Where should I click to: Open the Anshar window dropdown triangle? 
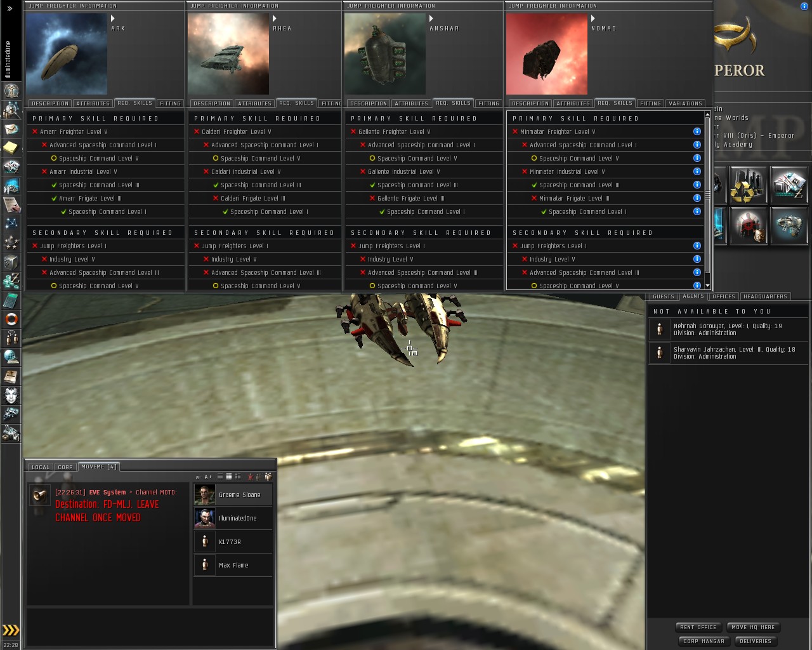coord(431,18)
